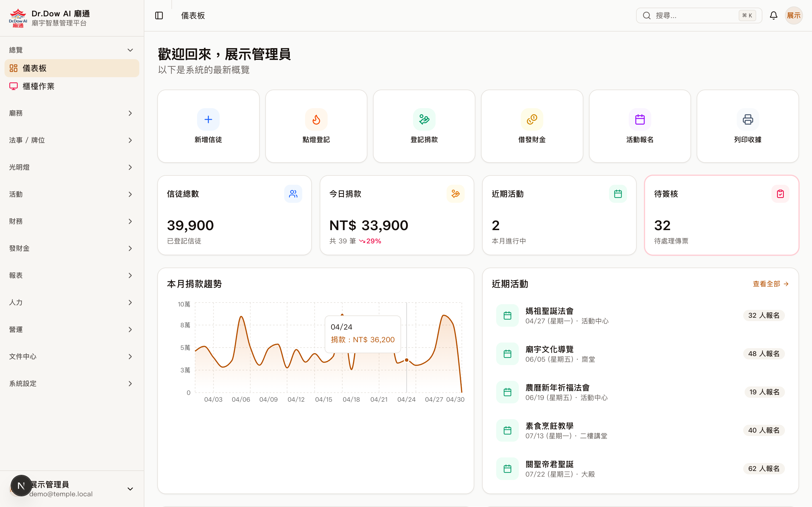The width and height of the screenshot is (812, 507).
Task: Select 儀表板 in the sidebar
Action: [35, 68]
